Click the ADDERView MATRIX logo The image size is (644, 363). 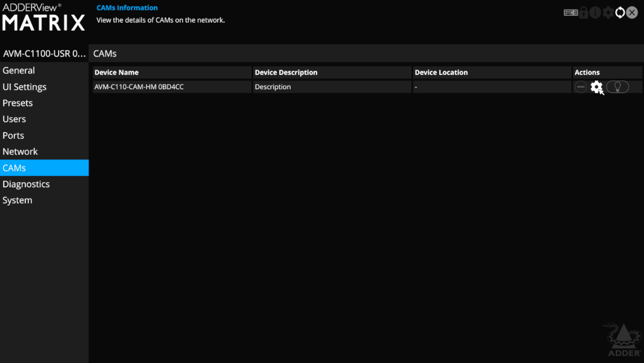43,17
